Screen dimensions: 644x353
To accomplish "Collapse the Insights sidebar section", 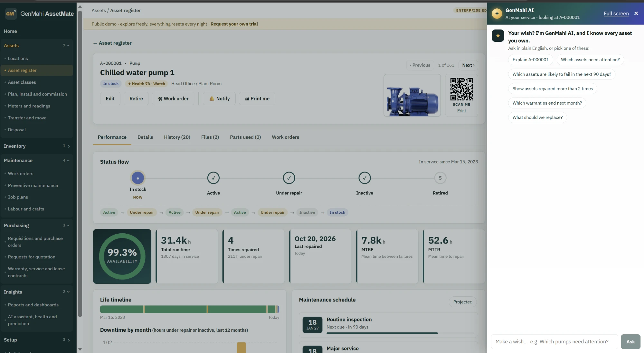I will click(x=37, y=292).
